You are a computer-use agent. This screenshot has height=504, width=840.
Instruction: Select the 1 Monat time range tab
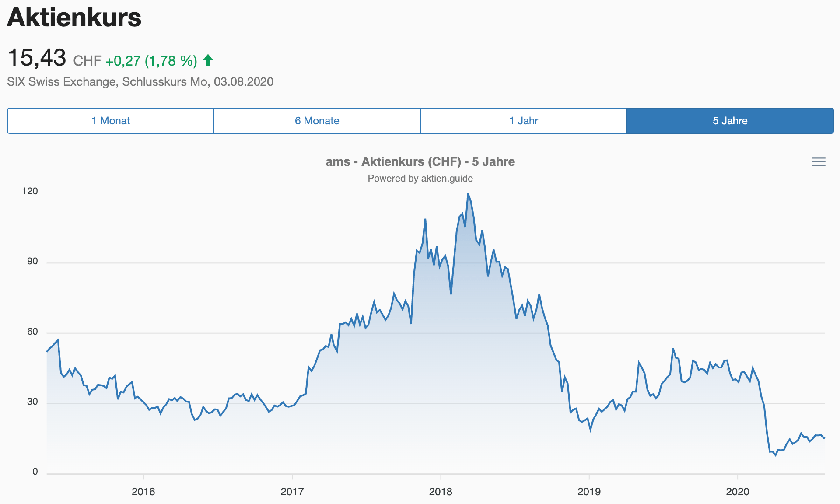tap(111, 121)
